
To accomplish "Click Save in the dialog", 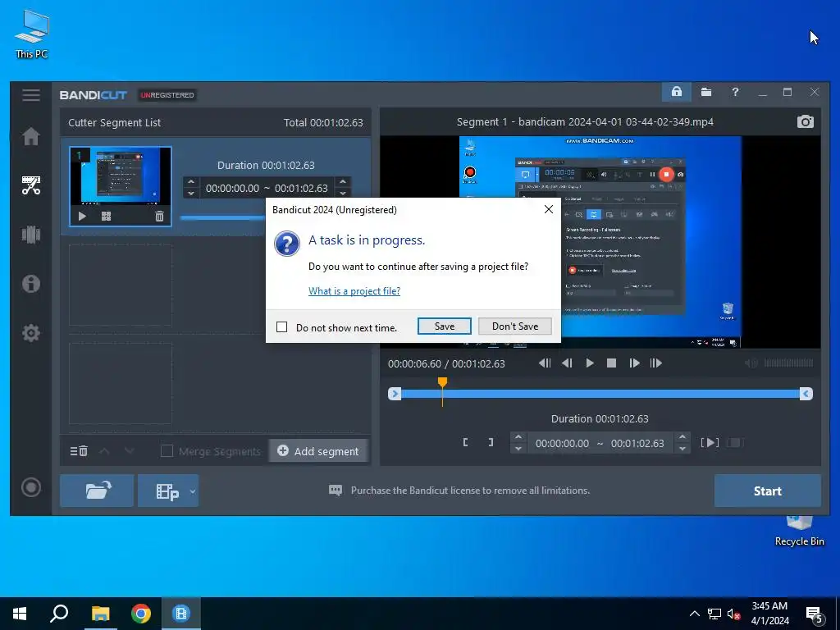I will [x=444, y=326].
